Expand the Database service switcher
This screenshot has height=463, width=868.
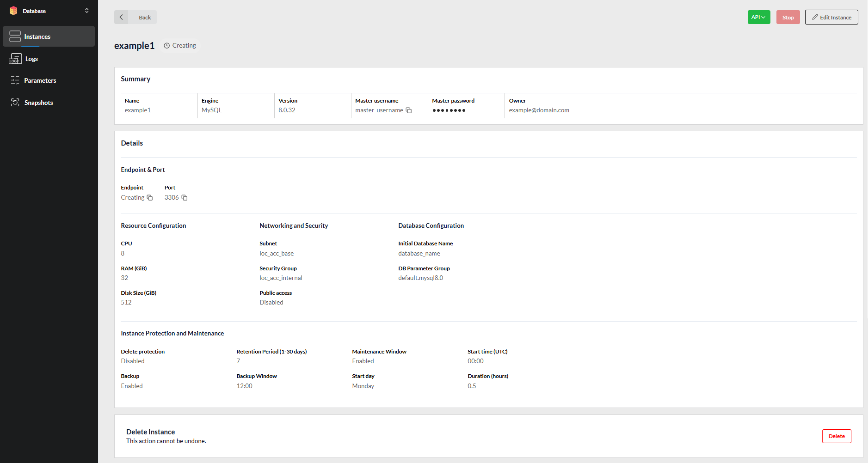pos(86,11)
